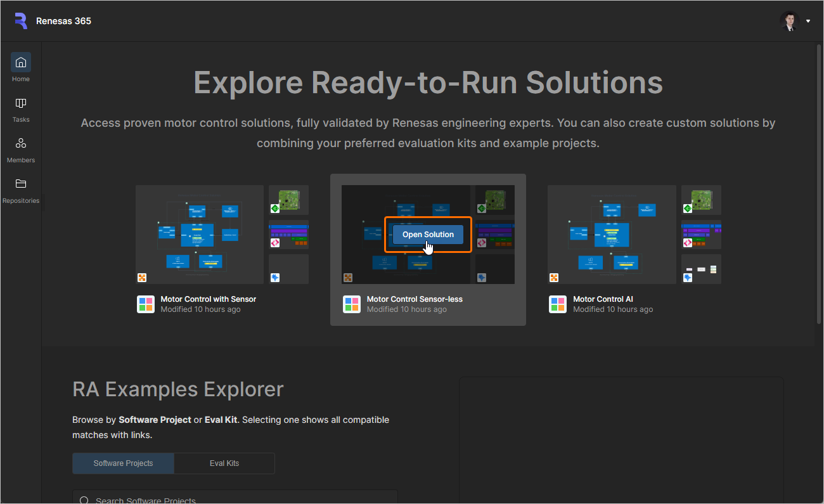Click the "Motor Control AI" title
Viewport: 824px width, 504px height.
click(x=603, y=299)
